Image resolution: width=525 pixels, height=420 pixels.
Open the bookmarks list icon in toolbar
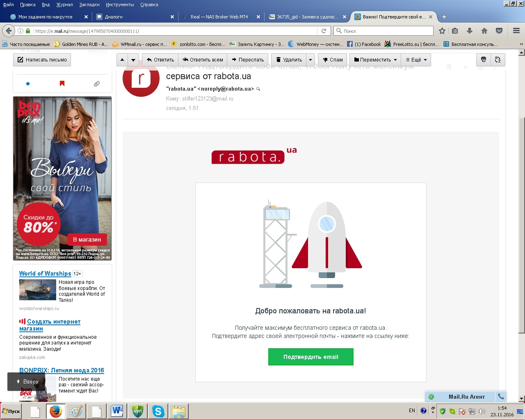click(455, 31)
